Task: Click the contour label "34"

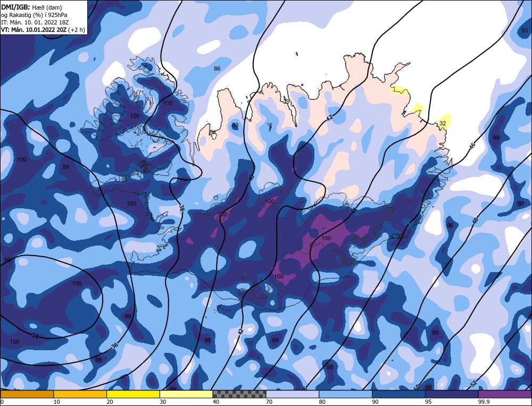Action: tap(35, 335)
